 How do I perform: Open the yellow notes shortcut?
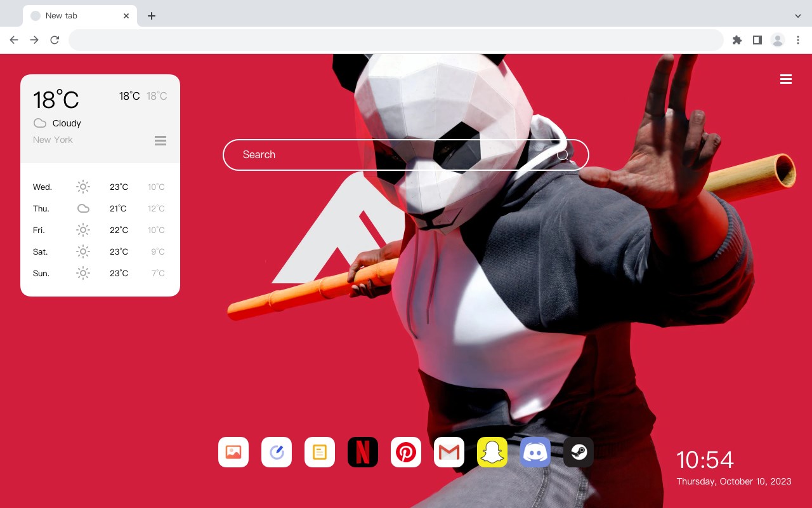(320, 452)
